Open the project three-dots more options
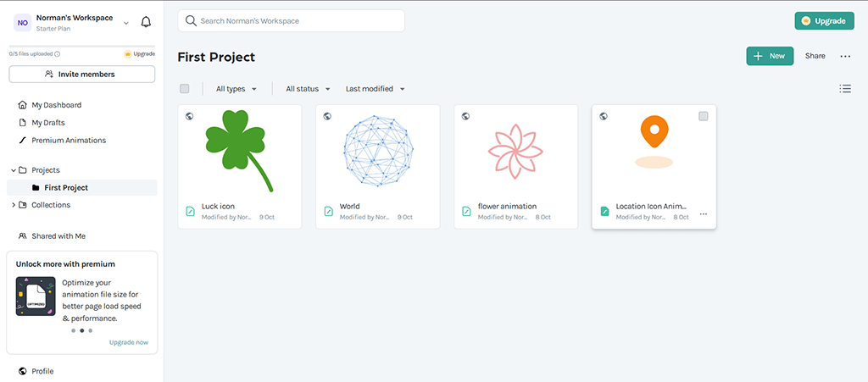The image size is (868, 382). pos(844,56)
